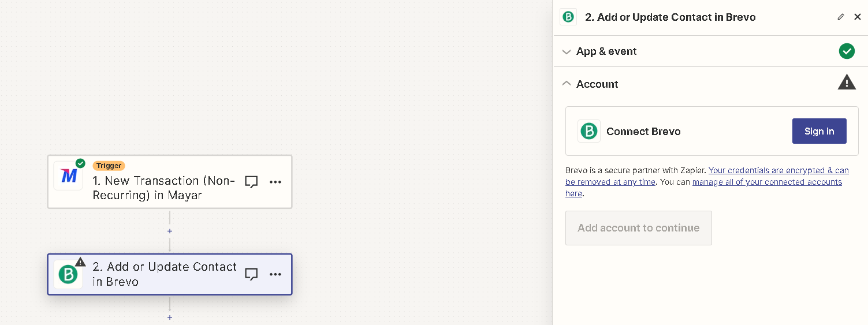
Task: Click the disabled Add account to continue button
Action: (x=639, y=228)
